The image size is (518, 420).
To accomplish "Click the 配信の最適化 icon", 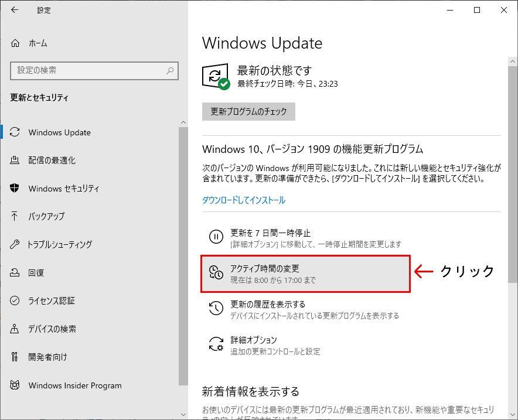I will (x=15, y=160).
